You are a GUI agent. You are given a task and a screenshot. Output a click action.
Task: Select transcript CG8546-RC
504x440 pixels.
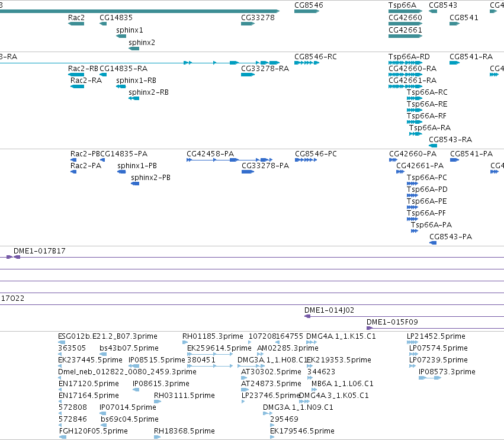point(307,63)
